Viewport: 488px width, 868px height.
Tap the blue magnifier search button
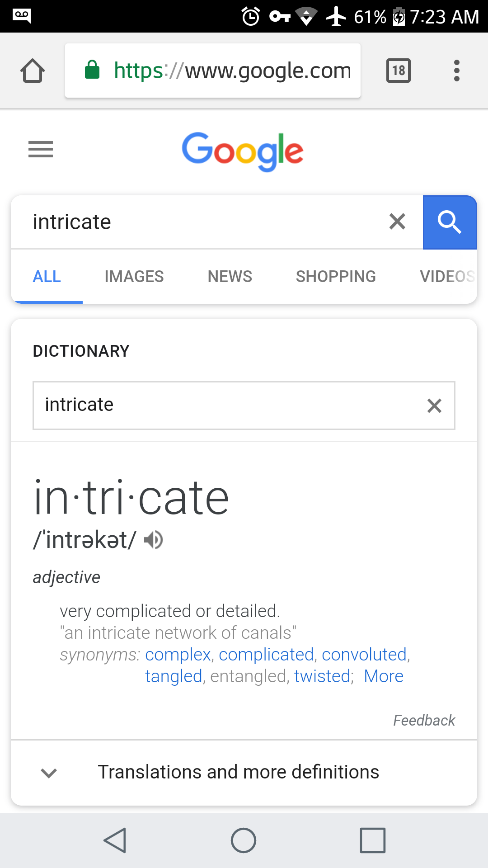(450, 222)
